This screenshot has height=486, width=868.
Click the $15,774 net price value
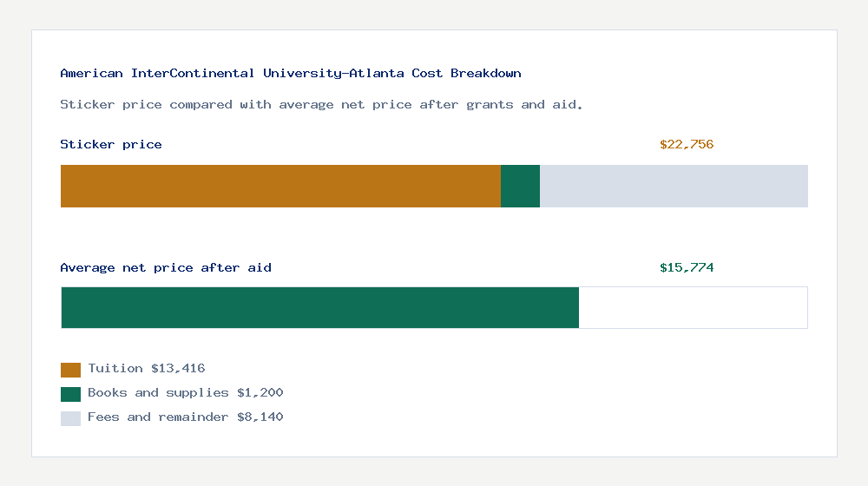coord(687,268)
